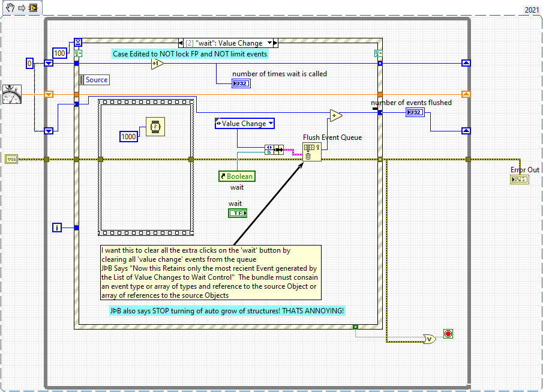This screenshot has height=392, width=543.
Task: Select the 'number of events flushed' label
Action: [x=411, y=103]
